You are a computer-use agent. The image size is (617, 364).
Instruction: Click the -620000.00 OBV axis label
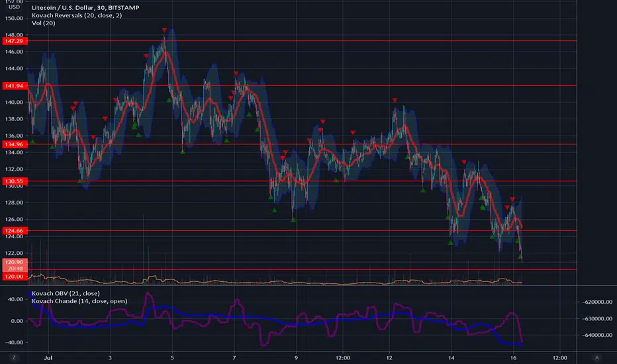[596, 302]
